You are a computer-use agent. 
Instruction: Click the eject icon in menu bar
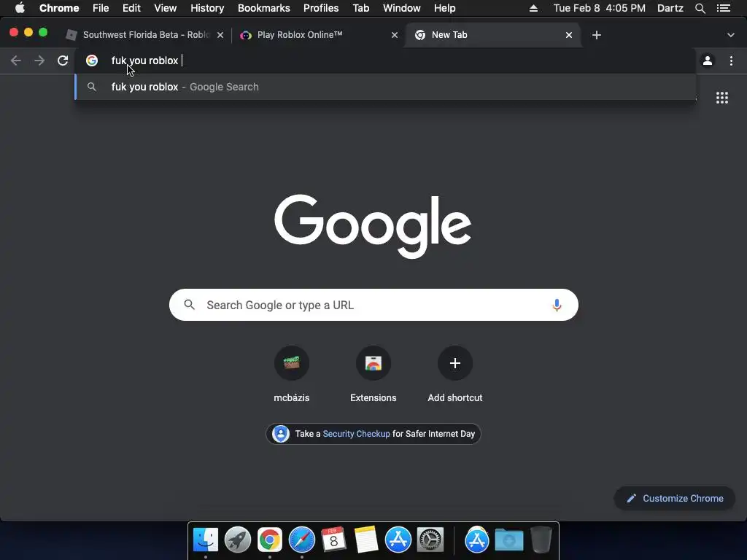(533, 8)
